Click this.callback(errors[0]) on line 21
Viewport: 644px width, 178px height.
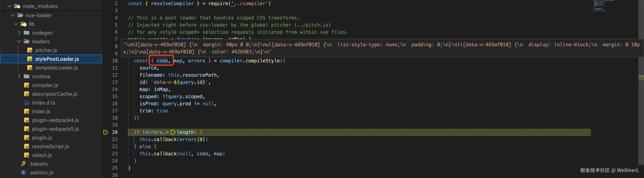(x=174, y=139)
